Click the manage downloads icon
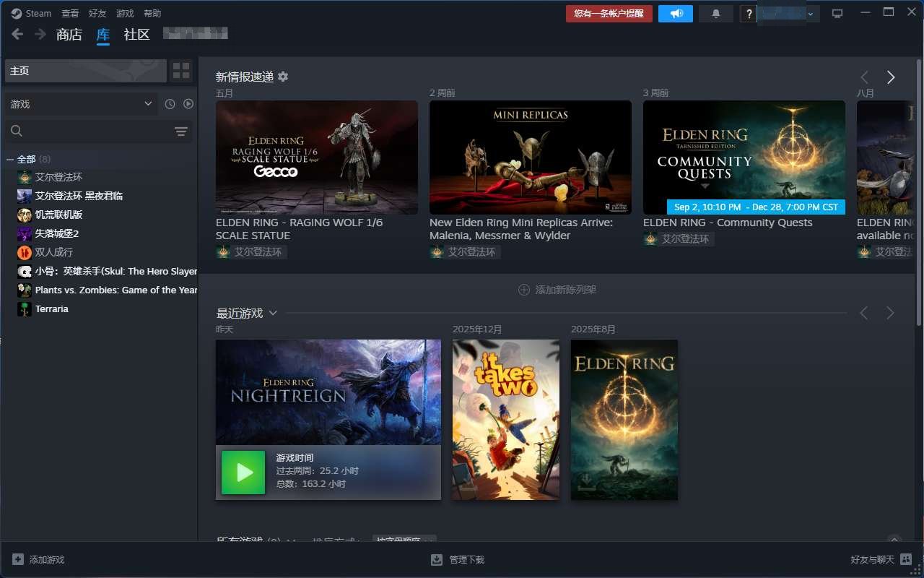The image size is (924, 578). point(437,559)
